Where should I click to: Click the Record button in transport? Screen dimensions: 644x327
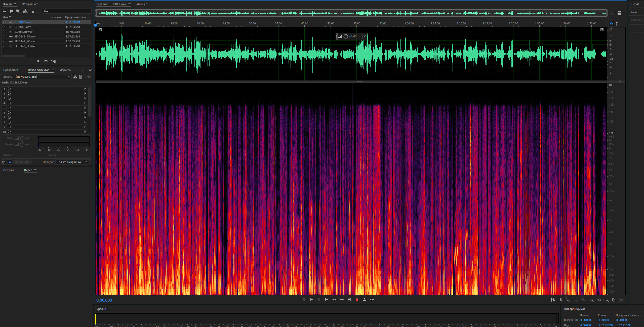pos(357,300)
